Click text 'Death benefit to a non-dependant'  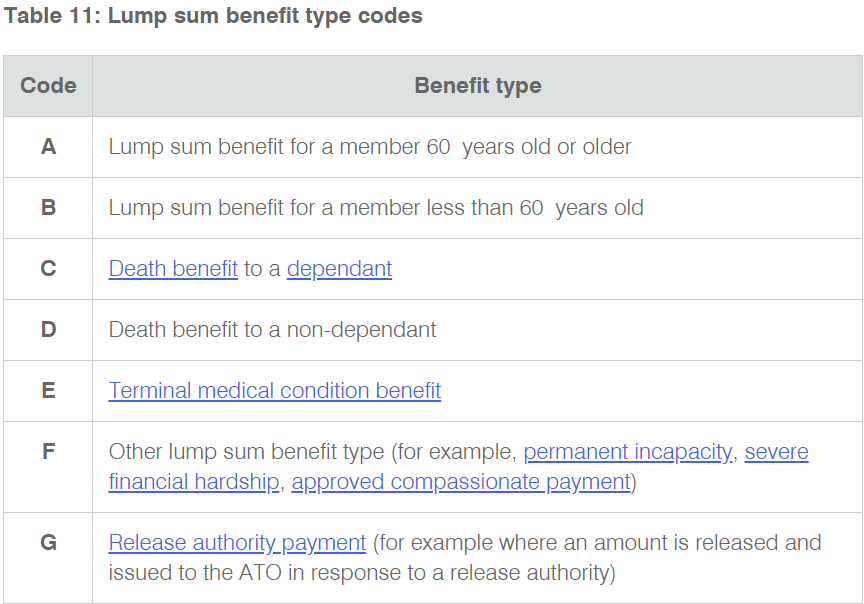point(272,330)
